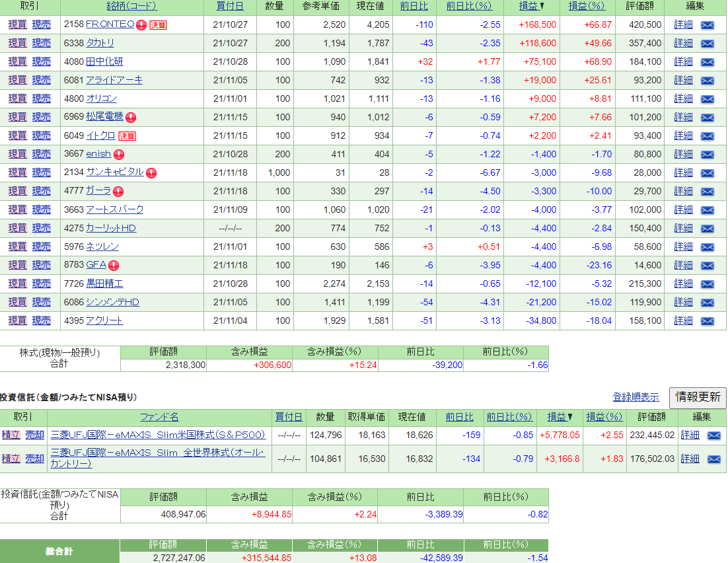The height and width of the screenshot is (563, 728).
Task: Open mail icon for 全世界株式 fund row
Action: pos(713,459)
